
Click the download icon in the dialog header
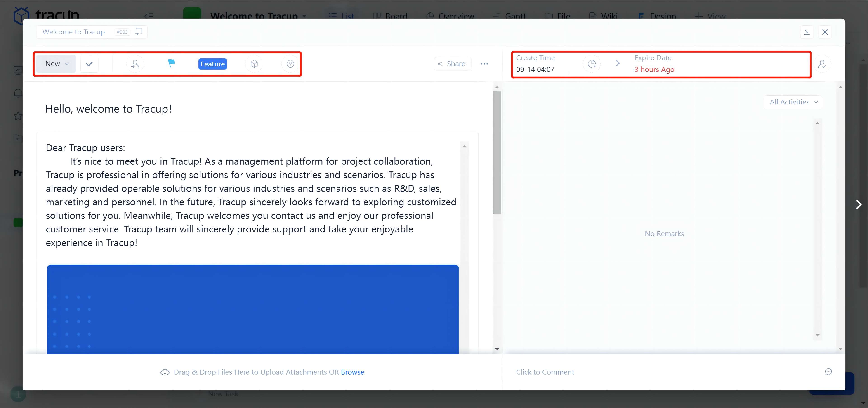pos(807,32)
